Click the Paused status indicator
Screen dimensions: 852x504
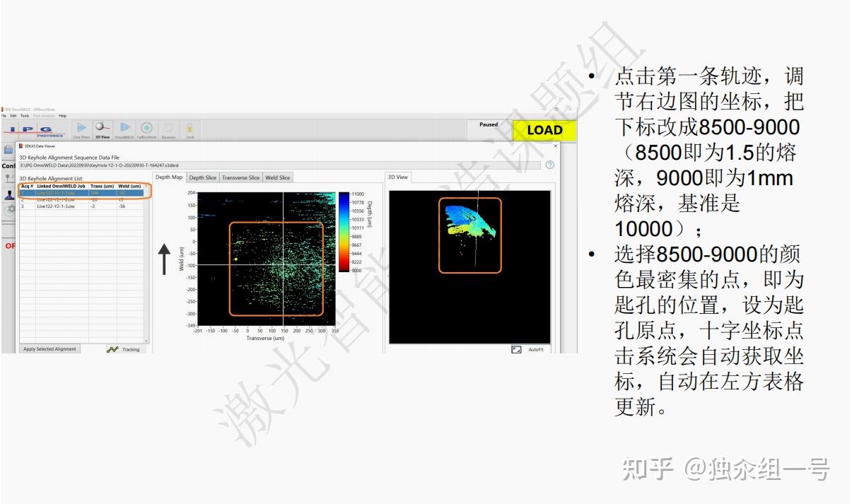(487, 124)
